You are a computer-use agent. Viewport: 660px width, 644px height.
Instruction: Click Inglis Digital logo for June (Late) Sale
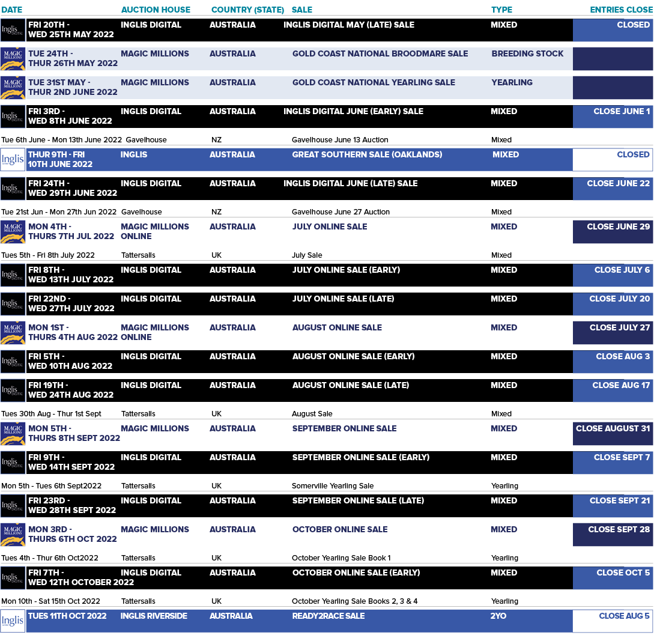[13, 189]
